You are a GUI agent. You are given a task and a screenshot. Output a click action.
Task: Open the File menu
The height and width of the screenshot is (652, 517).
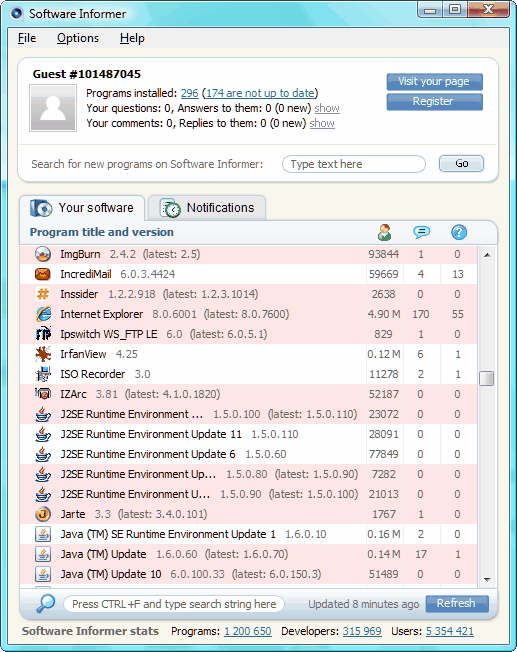pos(27,38)
